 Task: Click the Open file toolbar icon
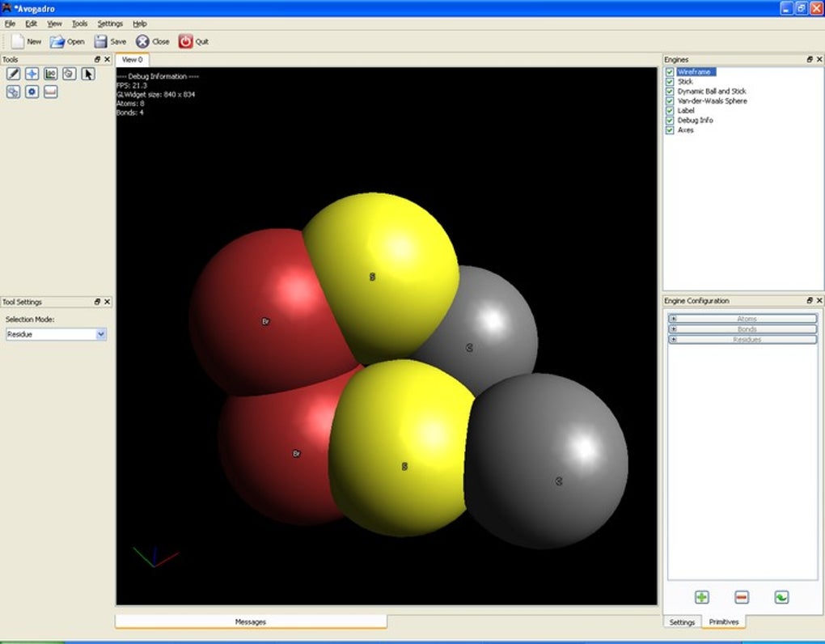(57, 41)
